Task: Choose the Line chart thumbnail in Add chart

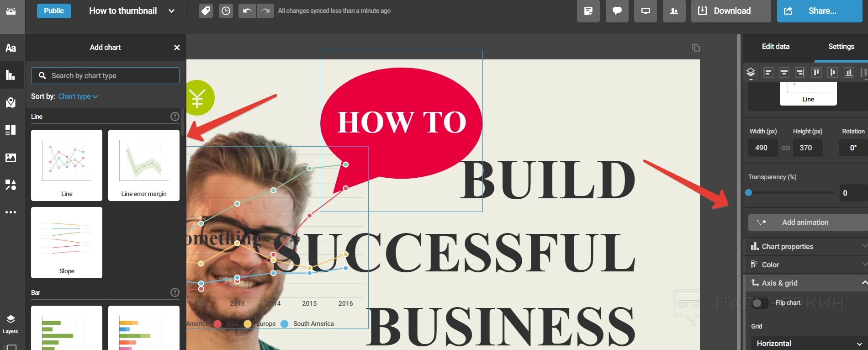Action: click(67, 165)
